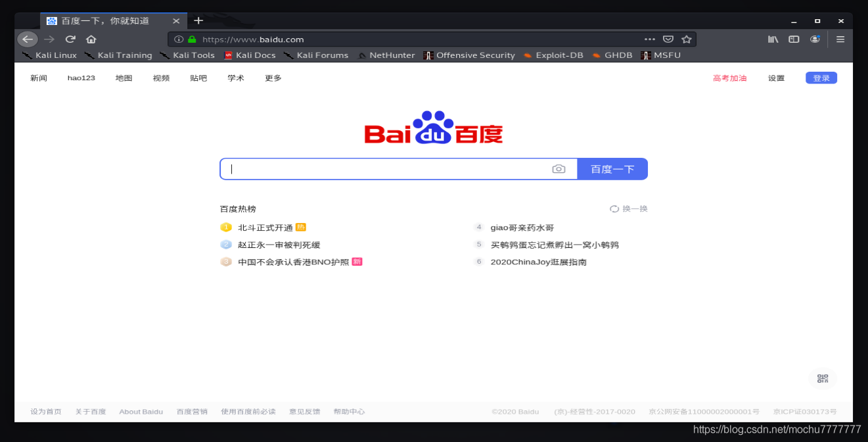This screenshot has height=442, width=868.
Task: Open the 新闻 news link
Action: 39,78
